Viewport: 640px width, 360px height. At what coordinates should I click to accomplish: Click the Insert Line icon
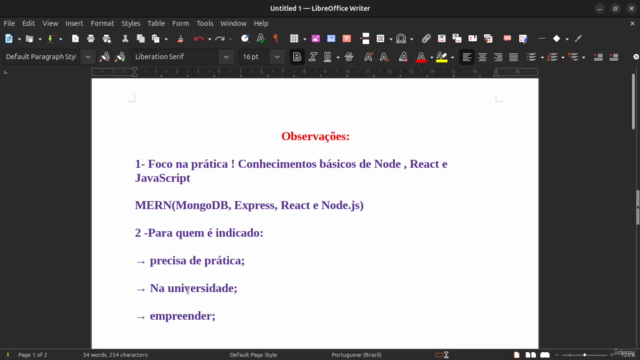(542, 39)
